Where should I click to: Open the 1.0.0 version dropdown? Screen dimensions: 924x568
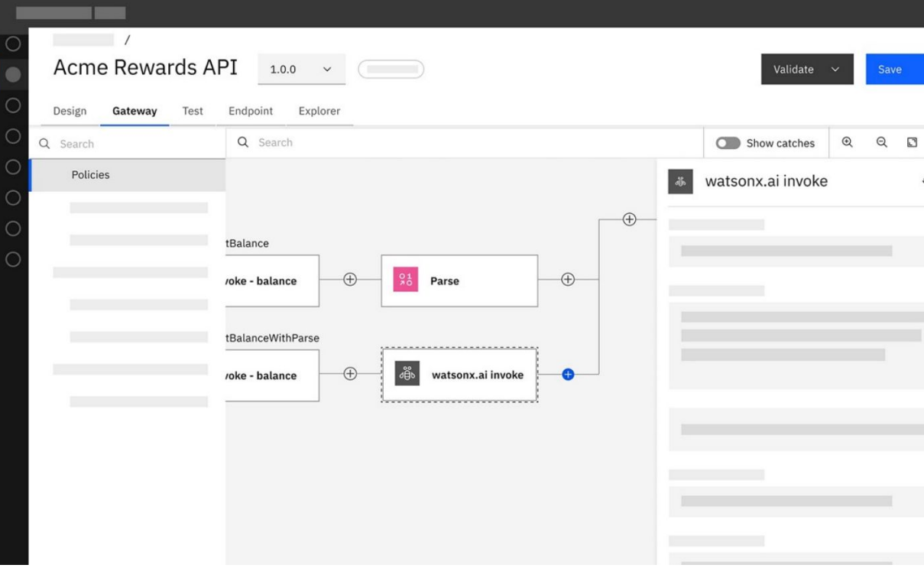click(301, 69)
